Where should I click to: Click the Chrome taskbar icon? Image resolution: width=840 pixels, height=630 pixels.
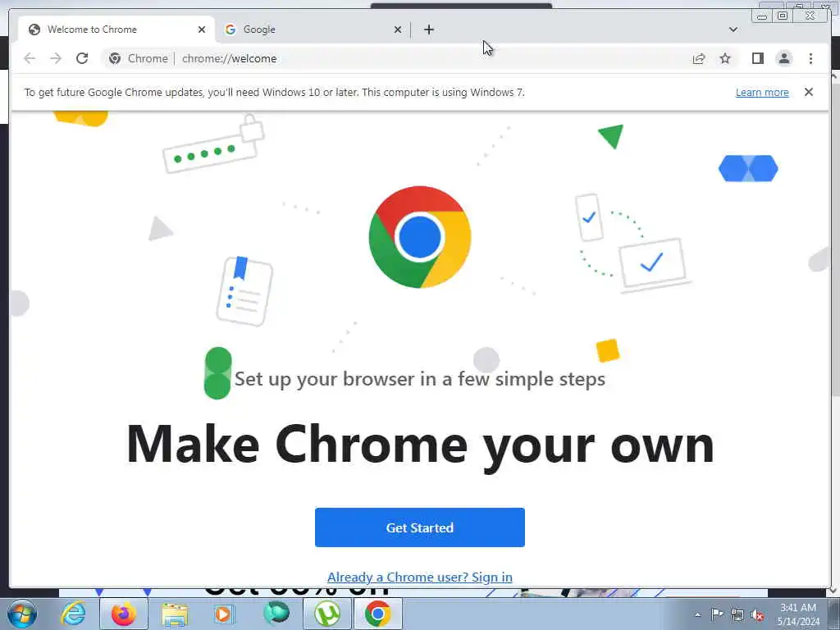(377, 614)
